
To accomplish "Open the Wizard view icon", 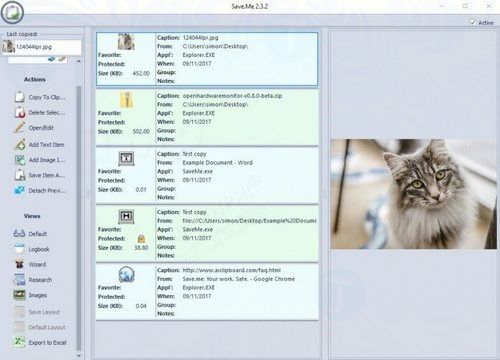I will tap(20, 264).
